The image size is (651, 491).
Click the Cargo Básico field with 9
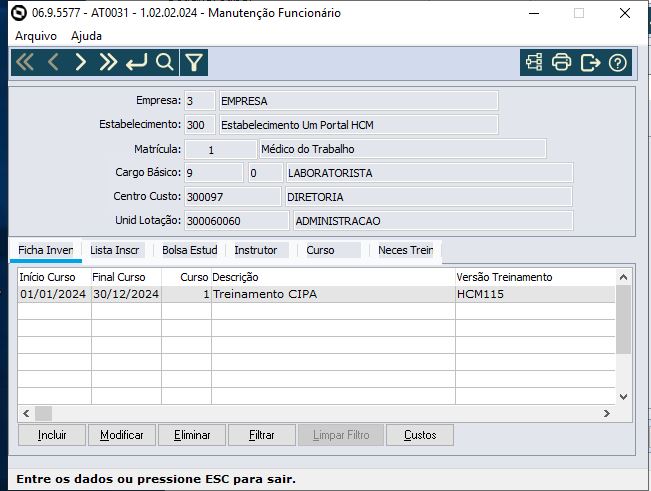213,173
